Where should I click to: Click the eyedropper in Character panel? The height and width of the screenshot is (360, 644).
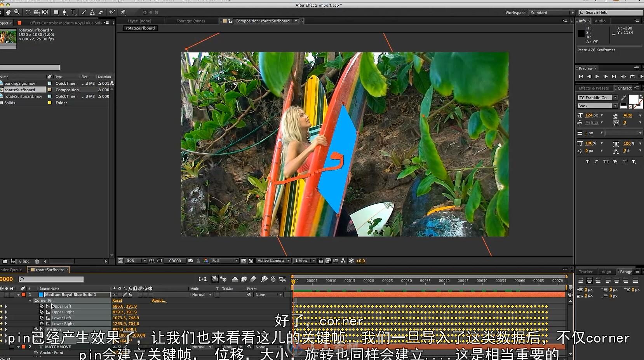point(623,97)
